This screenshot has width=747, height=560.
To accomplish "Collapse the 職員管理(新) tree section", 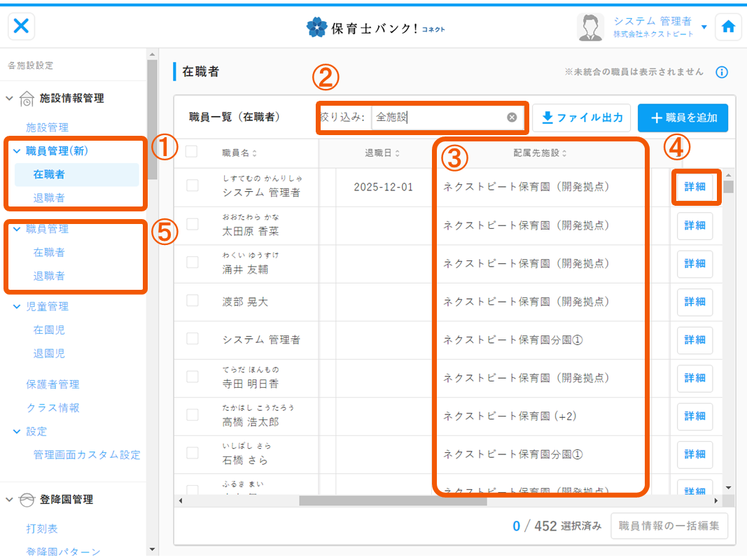I will coord(17,150).
